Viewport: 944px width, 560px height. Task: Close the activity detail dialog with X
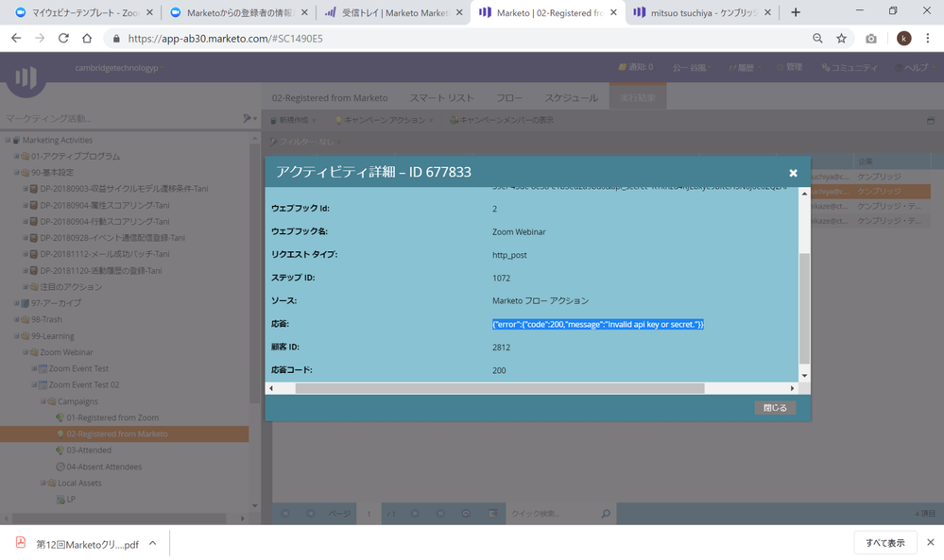(793, 173)
